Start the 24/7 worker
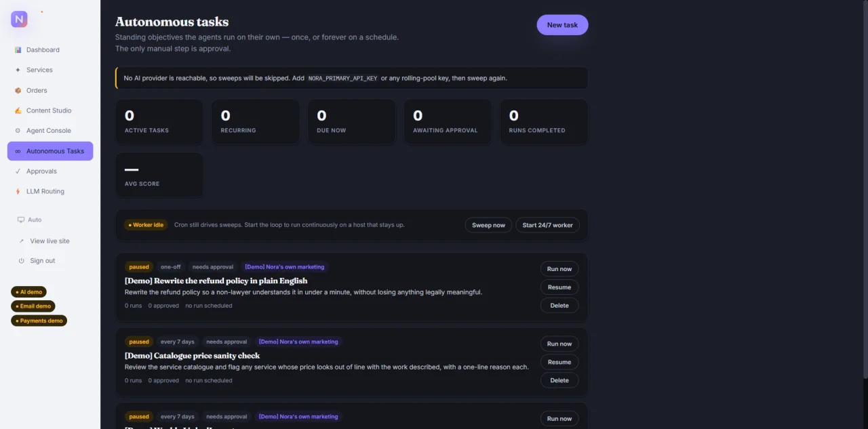The width and height of the screenshot is (868, 429). 547,225
